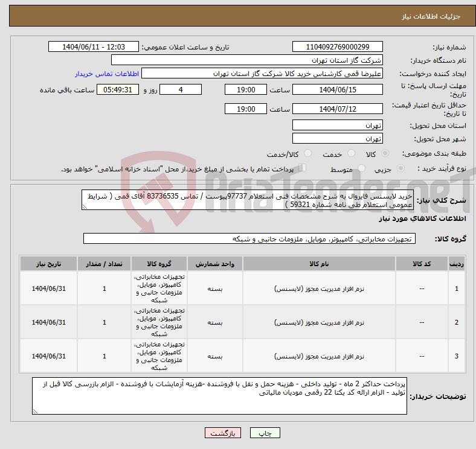The width and height of the screenshot is (476, 449).
Task: Toggle the Islamic treasury payment checkbox
Action: point(303,168)
